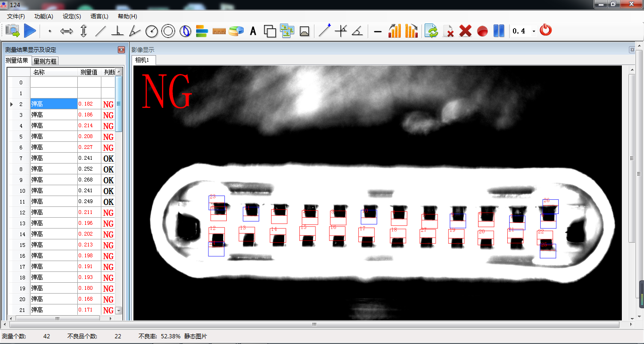The image size is (644, 344).
Task: Click the blue pause bars icon
Action: [x=499, y=31]
